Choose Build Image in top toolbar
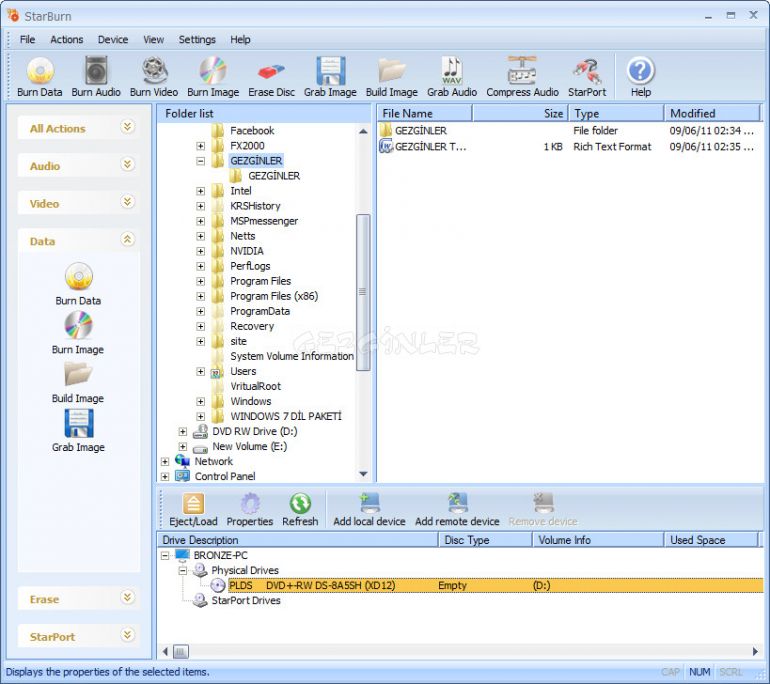The image size is (770, 684). point(391,77)
